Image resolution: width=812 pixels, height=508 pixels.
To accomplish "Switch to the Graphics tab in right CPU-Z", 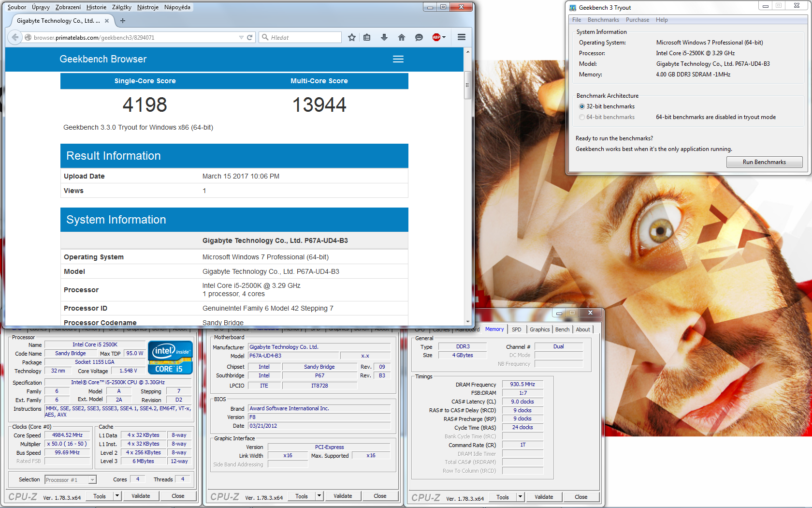I will tap(539, 329).
